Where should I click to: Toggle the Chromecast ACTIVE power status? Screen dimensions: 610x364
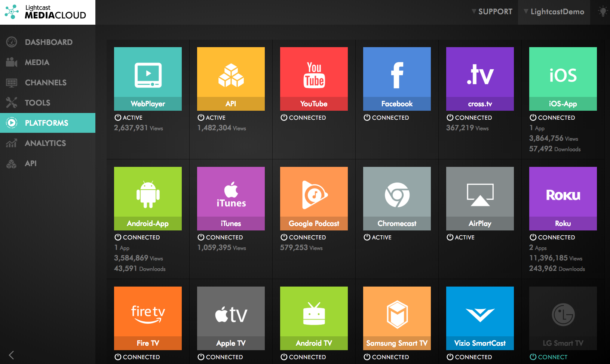(367, 237)
